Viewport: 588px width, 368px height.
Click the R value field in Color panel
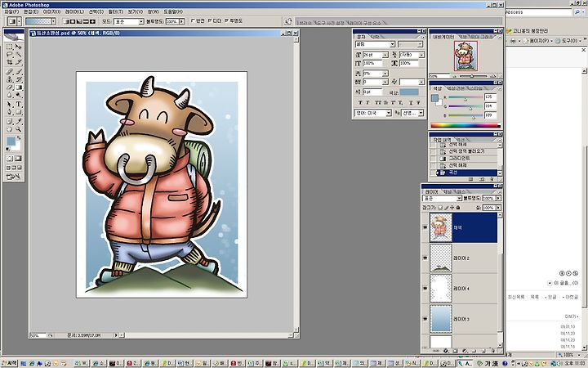coord(490,96)
